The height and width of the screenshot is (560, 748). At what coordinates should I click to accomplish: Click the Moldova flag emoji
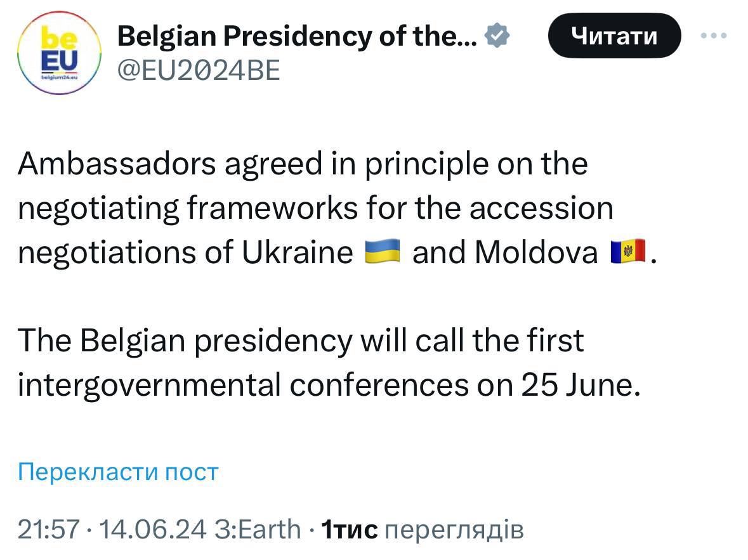627,252
